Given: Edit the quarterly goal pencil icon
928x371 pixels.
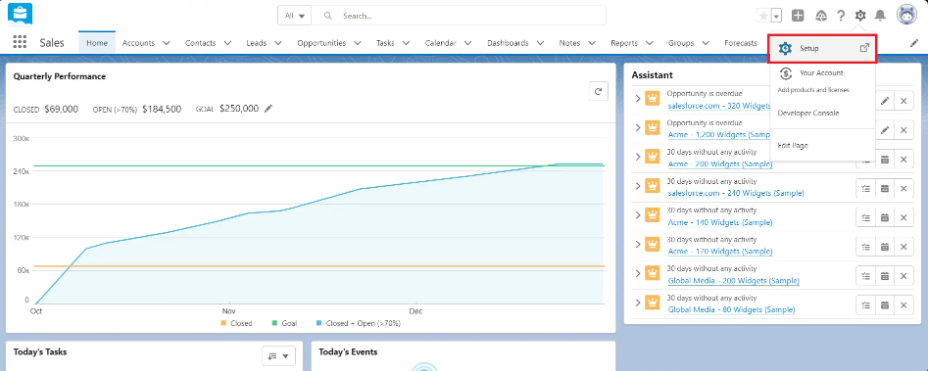Looking at the screenshot, I should (269, 108).
